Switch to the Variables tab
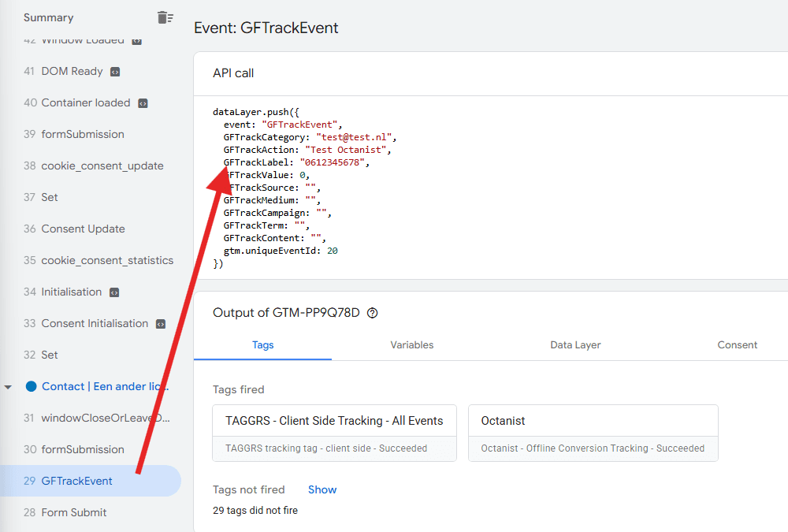This screenshot has height=532, width=788. coord(411,345)
